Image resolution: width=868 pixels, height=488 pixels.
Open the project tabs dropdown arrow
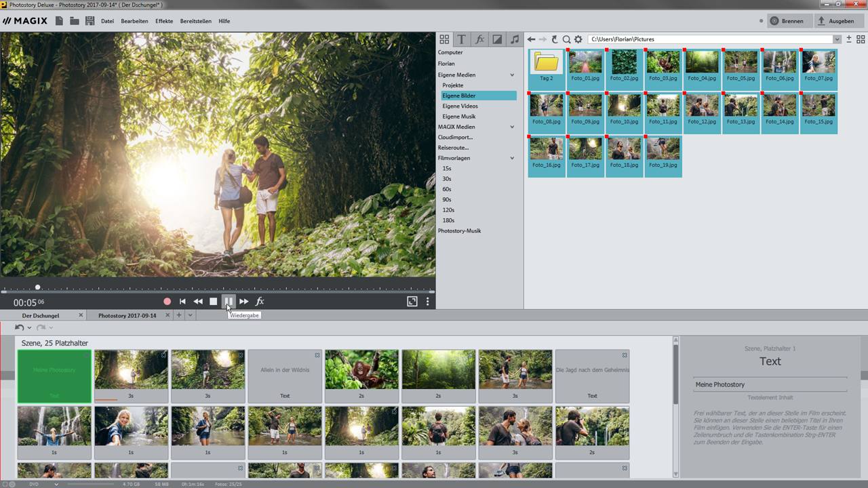tap(190, 315)
